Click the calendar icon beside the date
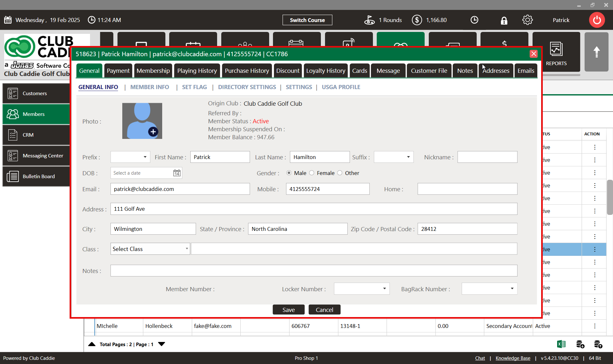 (8, 20)
